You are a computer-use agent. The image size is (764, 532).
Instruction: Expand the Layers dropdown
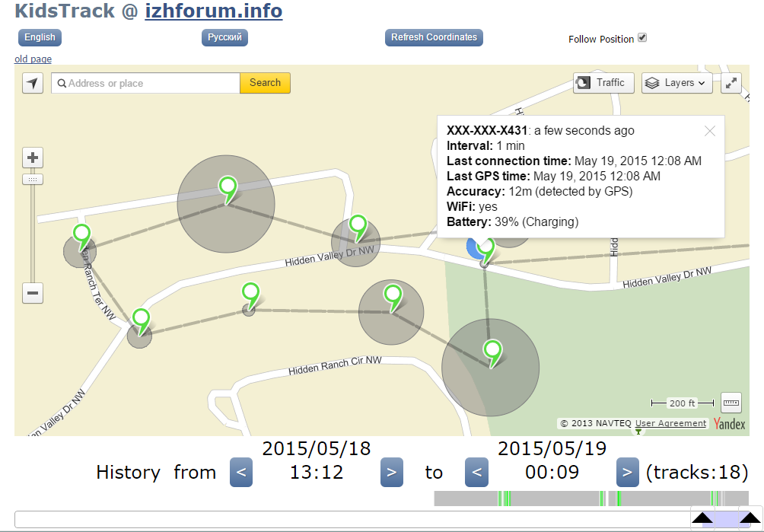[x=677, y=83]
